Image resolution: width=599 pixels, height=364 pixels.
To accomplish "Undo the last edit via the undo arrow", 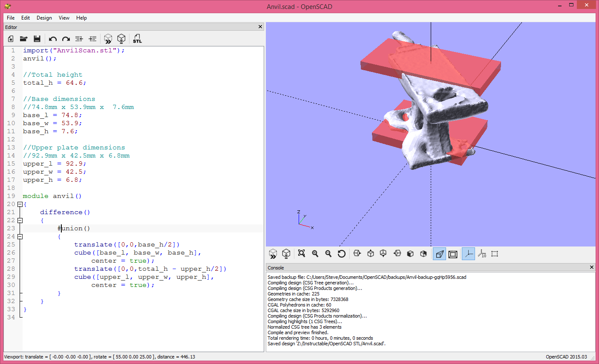I will tap(52, 39).
